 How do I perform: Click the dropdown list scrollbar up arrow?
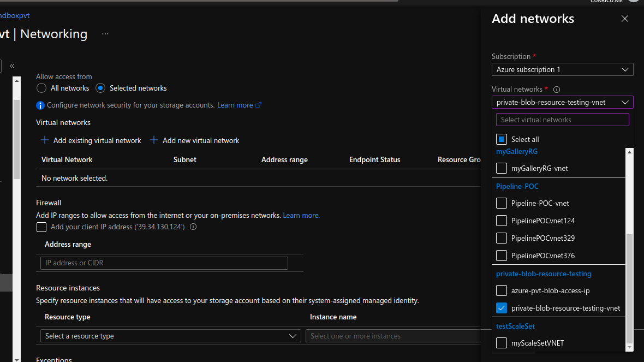pos(629,152)
